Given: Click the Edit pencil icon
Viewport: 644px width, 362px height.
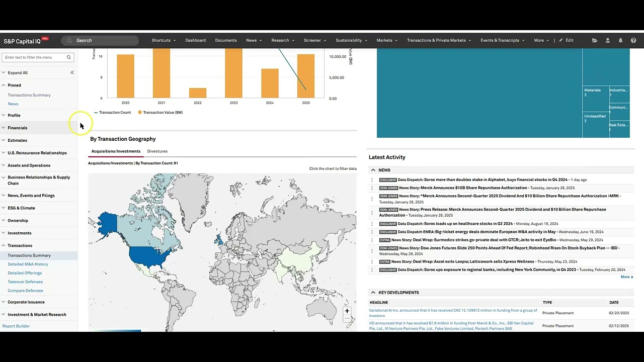Looking at the screenshot, I should pyautogui.click(x=561, y=40).
